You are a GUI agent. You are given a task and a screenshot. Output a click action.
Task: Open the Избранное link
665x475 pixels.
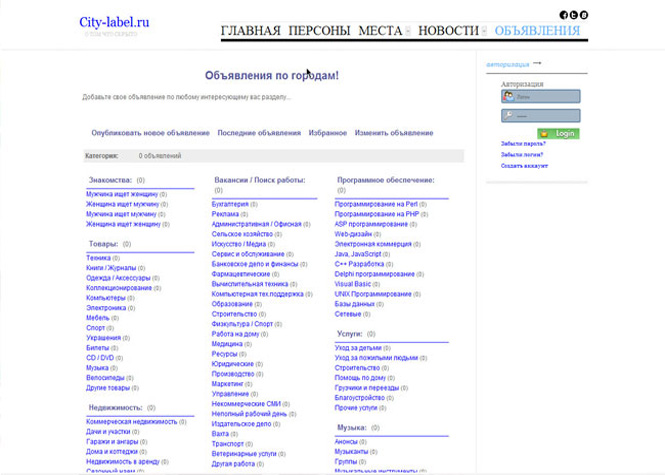327,133
